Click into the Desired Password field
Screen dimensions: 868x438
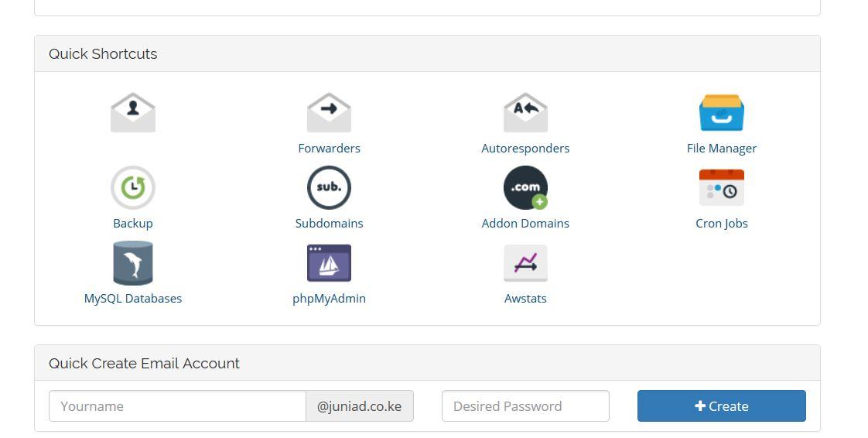point(525,406)
